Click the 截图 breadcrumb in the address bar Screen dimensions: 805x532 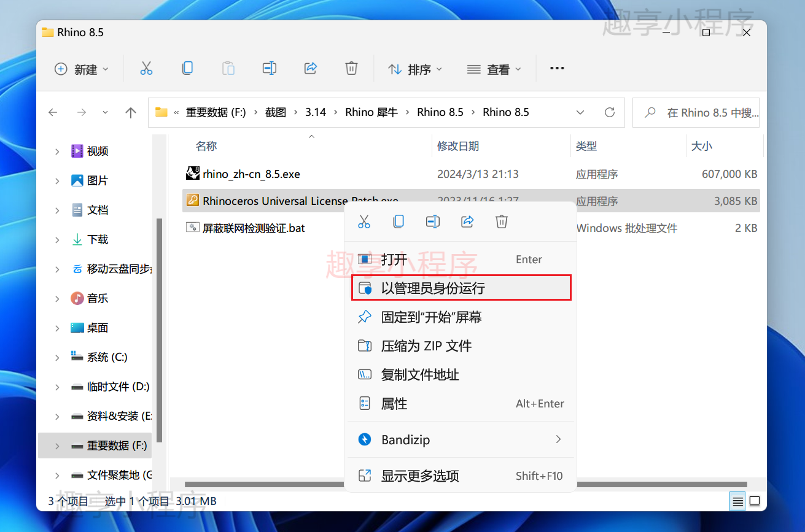[x=276, y=112]
